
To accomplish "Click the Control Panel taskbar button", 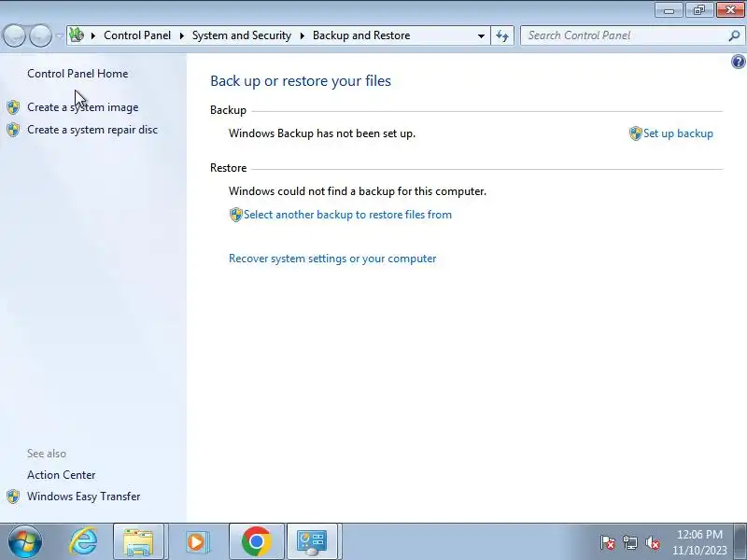I will coord(312,541).
